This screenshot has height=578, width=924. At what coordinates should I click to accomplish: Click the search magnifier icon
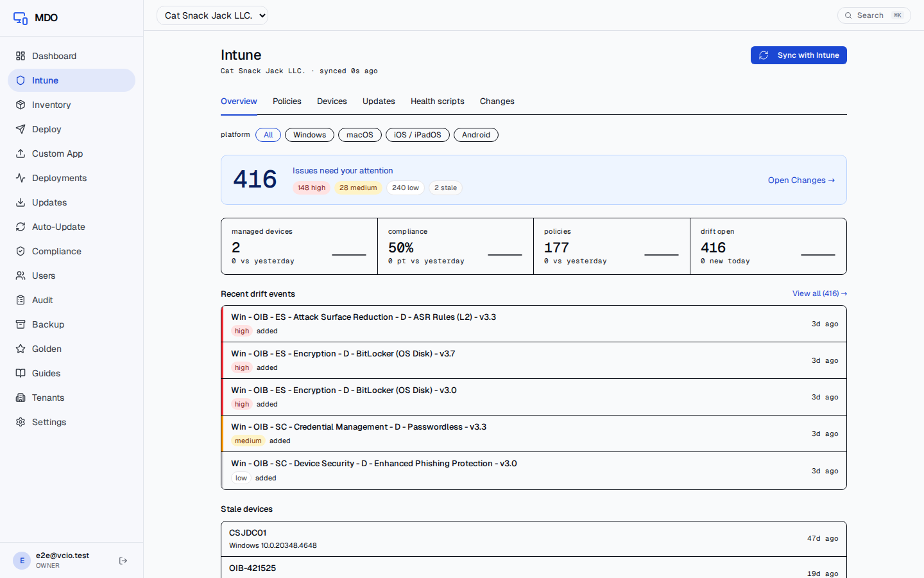click(x=848, y=15)
